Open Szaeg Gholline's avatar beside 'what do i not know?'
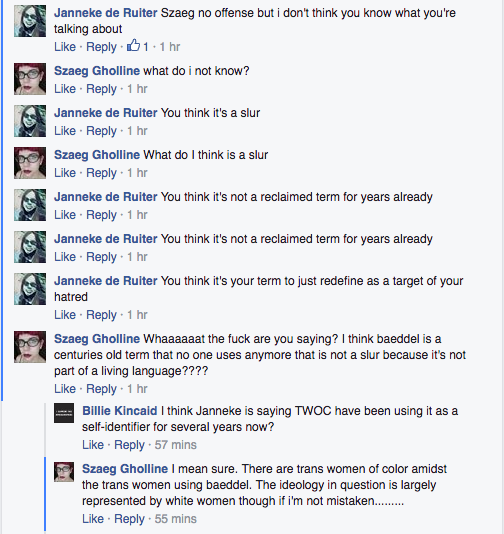The width and height of the screenshot is (504, 534). tap(30, 79)
